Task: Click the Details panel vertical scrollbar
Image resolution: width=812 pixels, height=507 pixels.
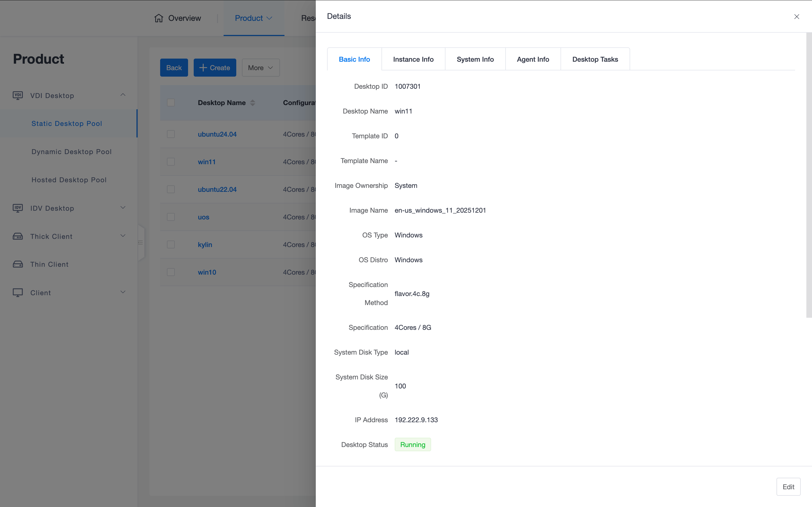Action: click(809, 174)
